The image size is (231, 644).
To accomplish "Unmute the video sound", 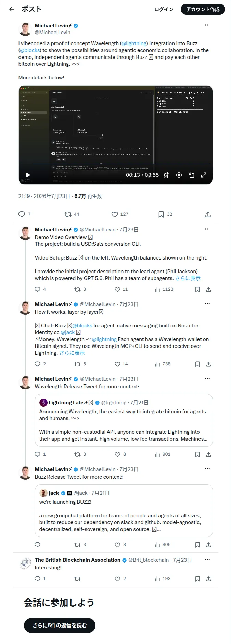I will click(x=166, y=175).
